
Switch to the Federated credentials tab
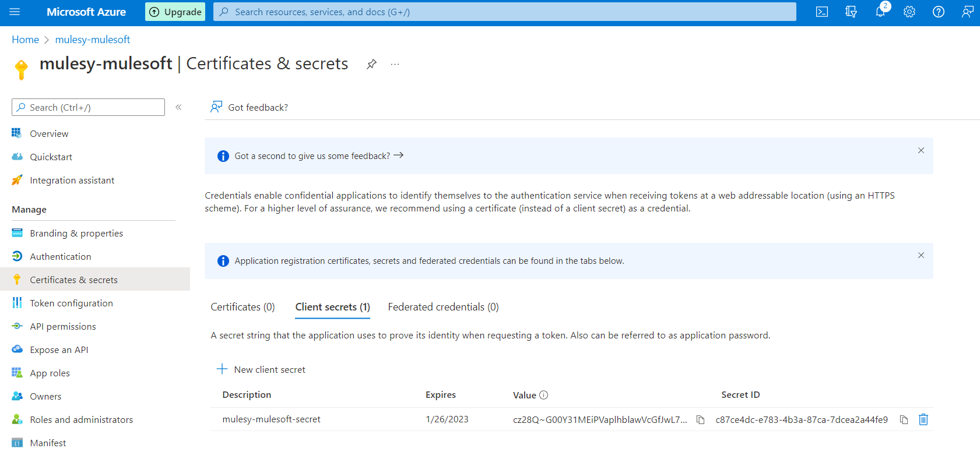(x=443, y=307)
